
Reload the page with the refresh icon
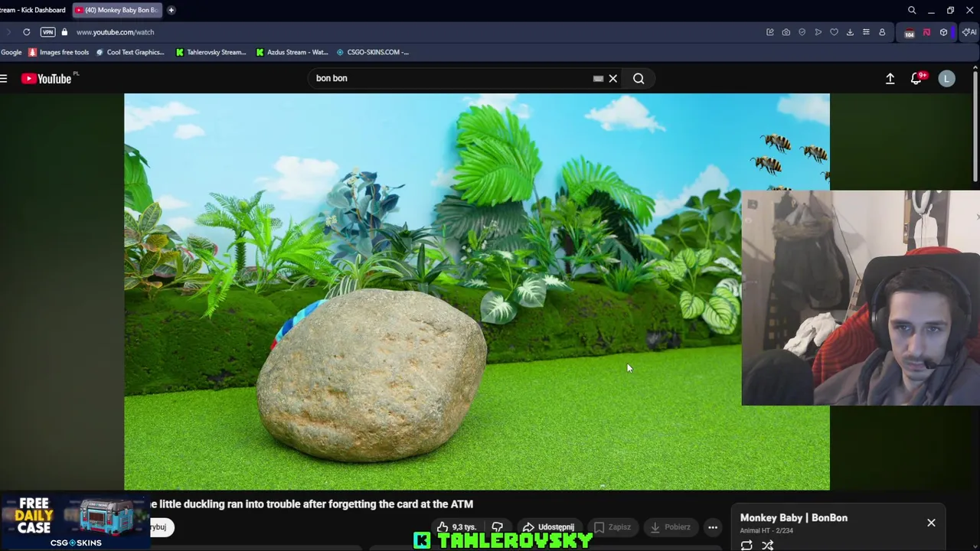click(26, 32)
